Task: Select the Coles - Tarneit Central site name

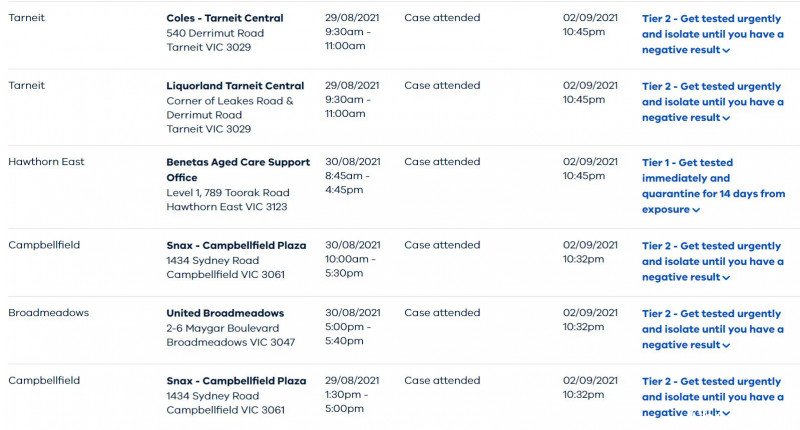Action: [x=224, y=18]
